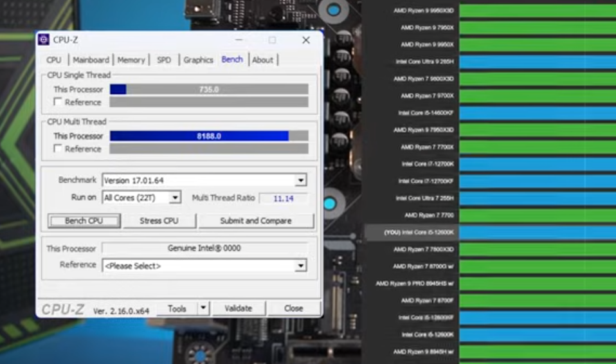616x364 pixels.
Task: Expand the Run on All Cores (22T) dropdown
Action: click(175, 197)
